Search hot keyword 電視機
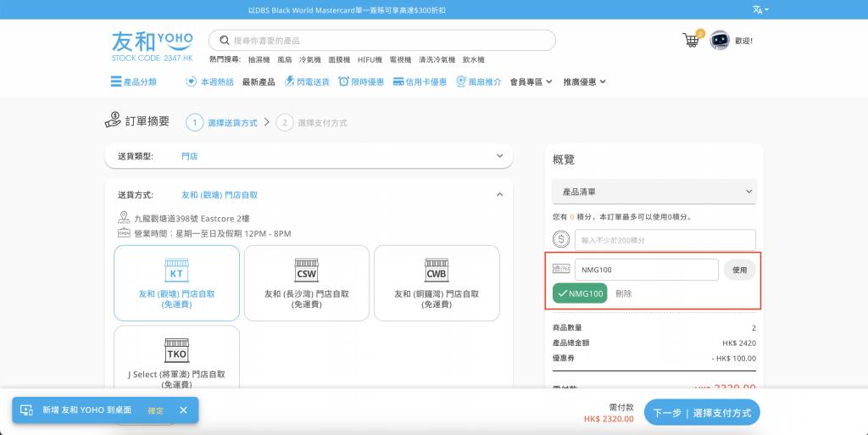Screen dimensions: 868x435 click(400, 59)
